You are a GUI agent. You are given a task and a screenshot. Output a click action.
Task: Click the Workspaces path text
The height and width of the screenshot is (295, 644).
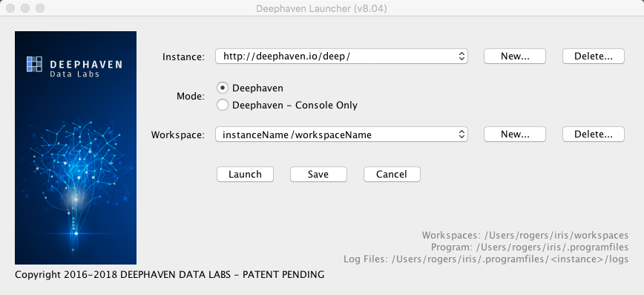[525, 236]
